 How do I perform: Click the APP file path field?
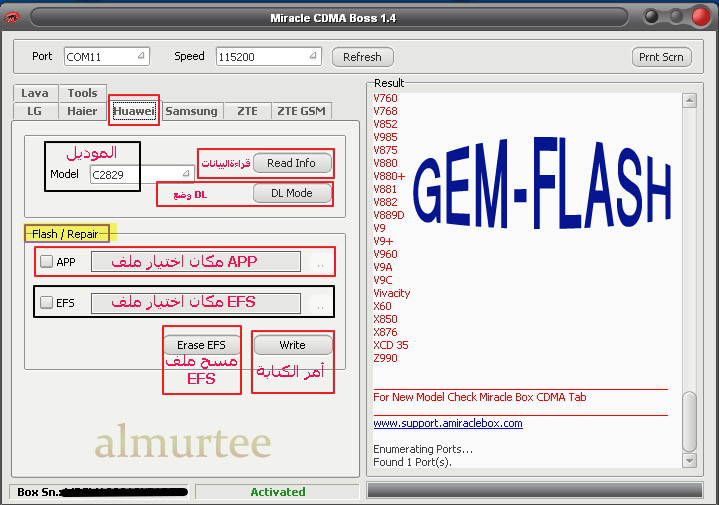click(x=196, y=261)
